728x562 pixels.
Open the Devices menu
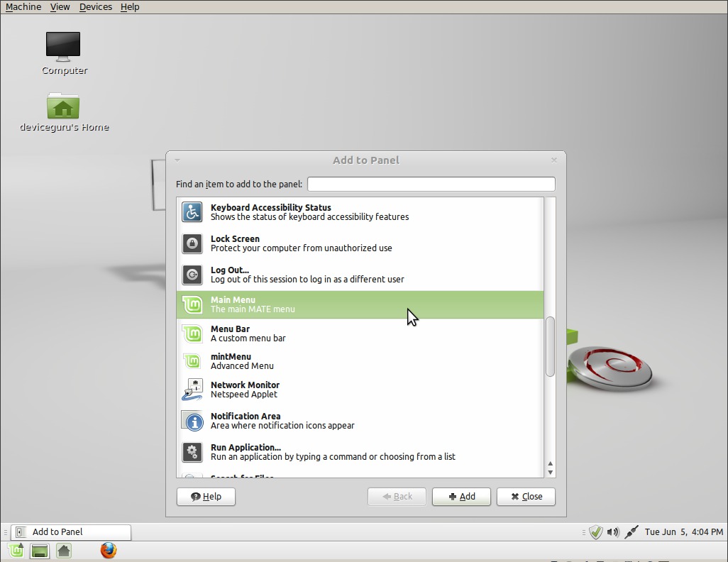(x=96, y=7)
